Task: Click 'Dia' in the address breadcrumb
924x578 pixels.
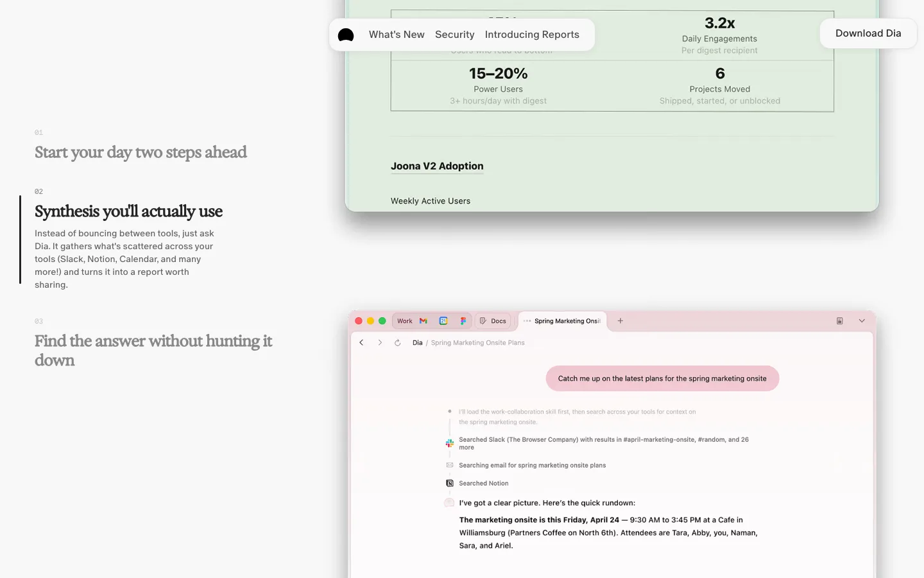Action: click(x=417, y=343)
